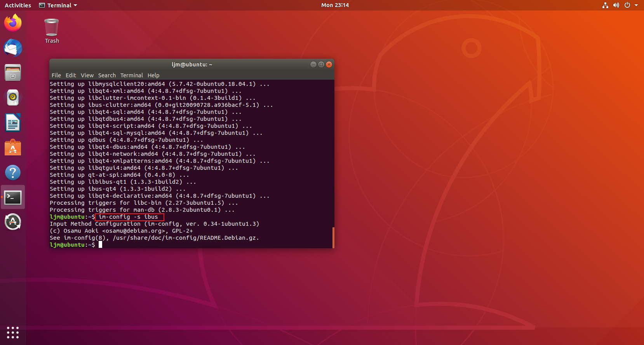Launch LibreOffice Writer from the dock
The width and height of the screenshot is (644, 345).
(13, 123)
